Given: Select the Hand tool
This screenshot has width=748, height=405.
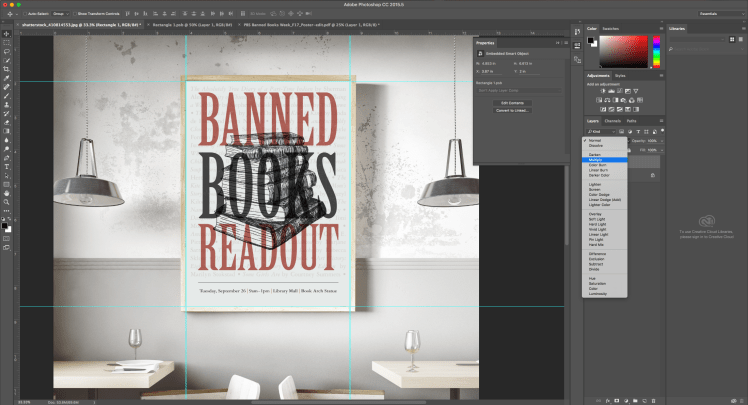Looking at the screenshot, I should 7,193.
